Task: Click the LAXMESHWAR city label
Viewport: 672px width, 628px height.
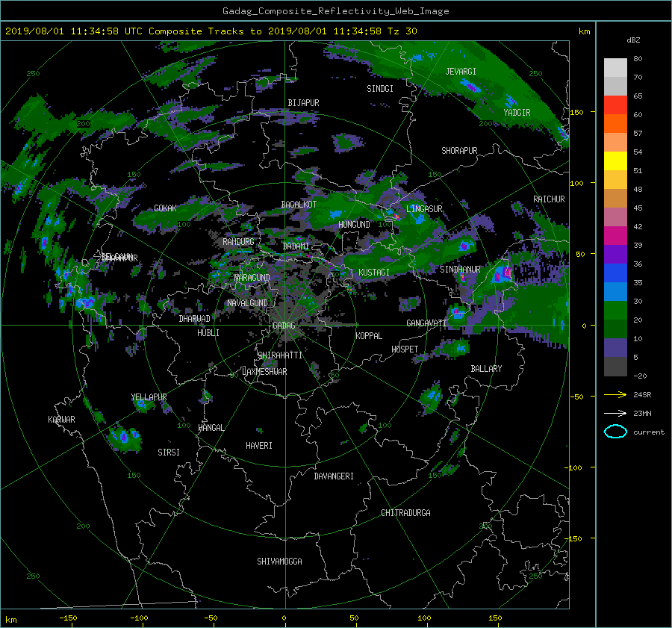Action: pos(264,372)
